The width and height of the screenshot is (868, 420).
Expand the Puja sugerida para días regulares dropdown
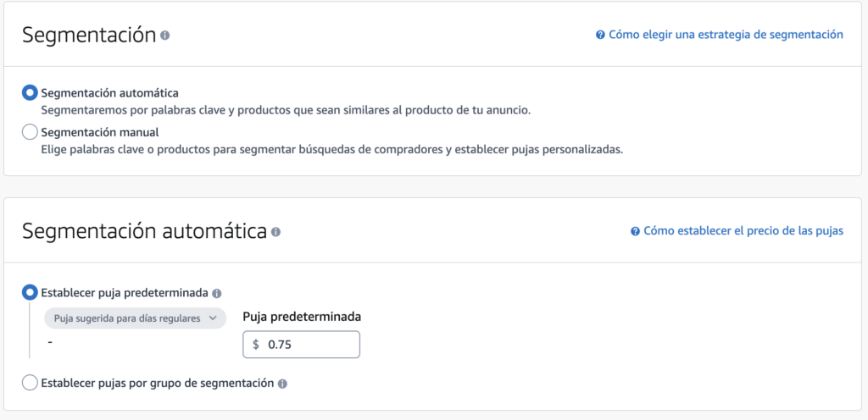point(135,318)
